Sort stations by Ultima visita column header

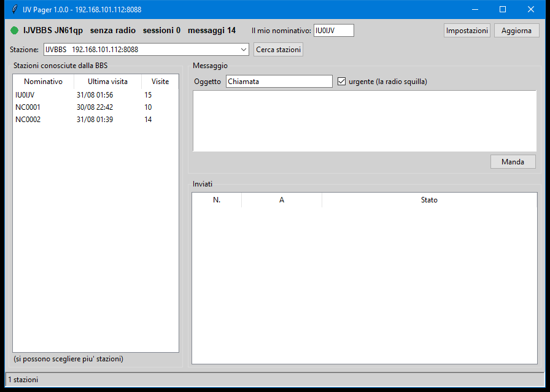tap(107, 82)
